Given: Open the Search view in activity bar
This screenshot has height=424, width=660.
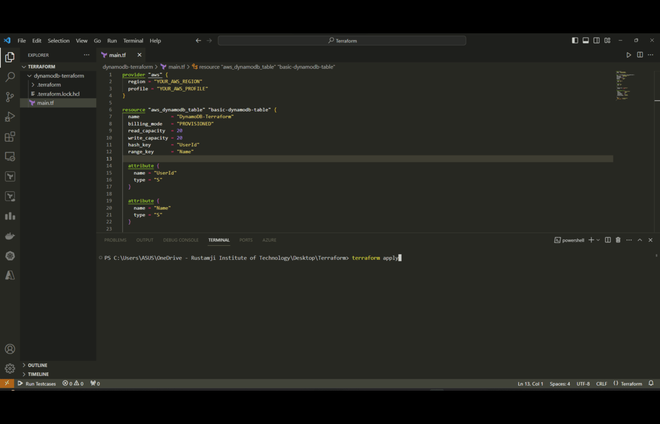Looking at the screenshot, I should (10, 77).
